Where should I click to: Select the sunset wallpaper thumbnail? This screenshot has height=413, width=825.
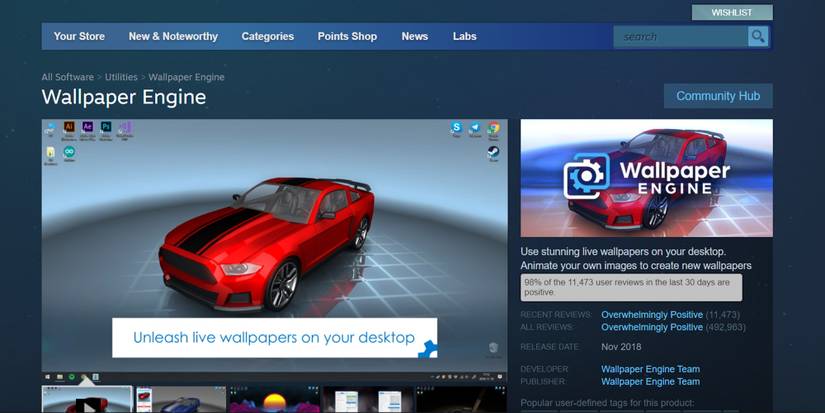pyautogui.click(x=274, y=401)
